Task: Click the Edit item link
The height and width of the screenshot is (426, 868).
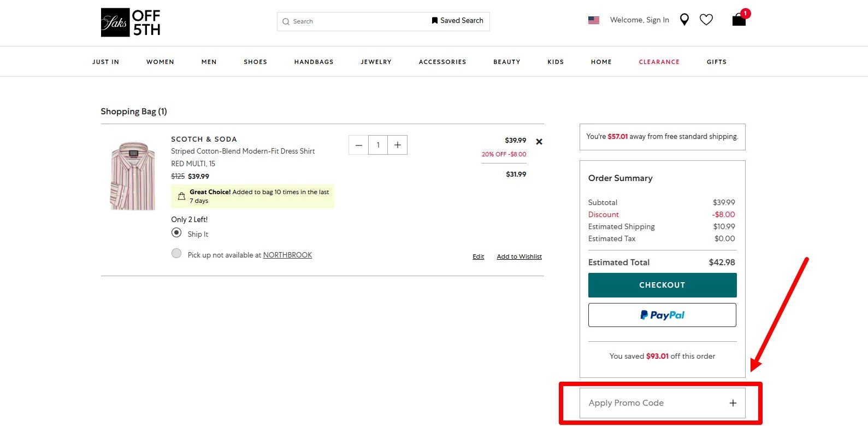Action: tap(478, 256)
